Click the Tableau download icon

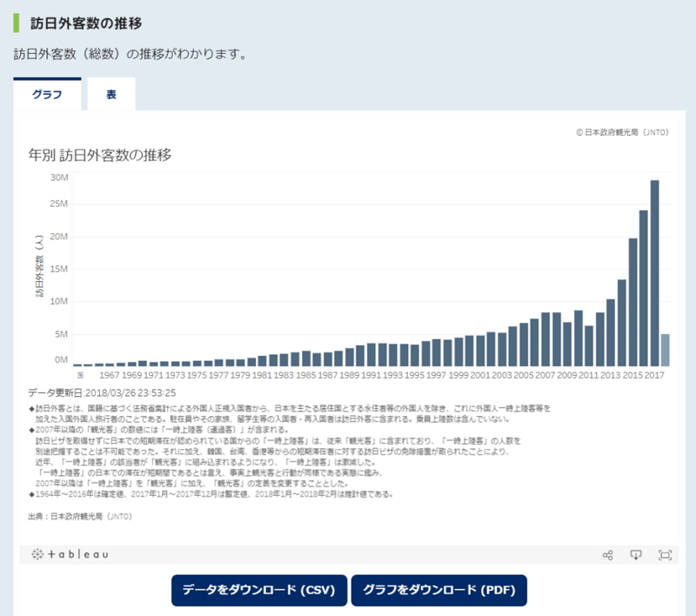(636, 555)
